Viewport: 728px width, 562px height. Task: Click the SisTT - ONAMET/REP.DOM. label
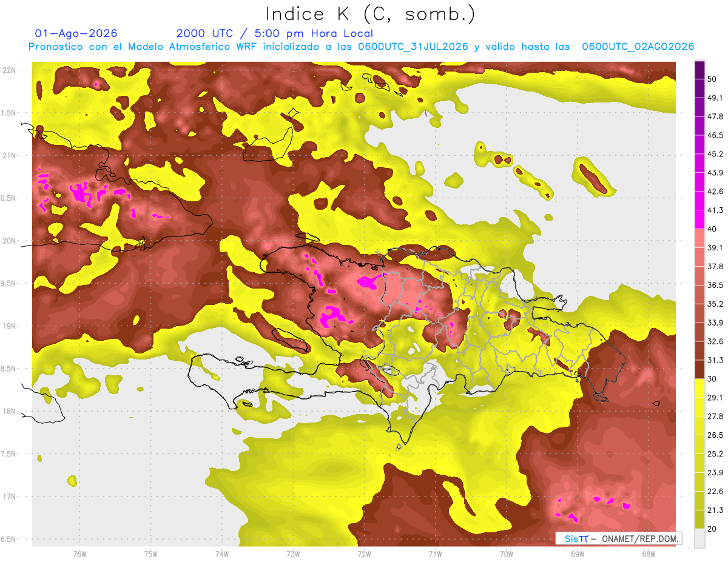click(x=618, y=539)
